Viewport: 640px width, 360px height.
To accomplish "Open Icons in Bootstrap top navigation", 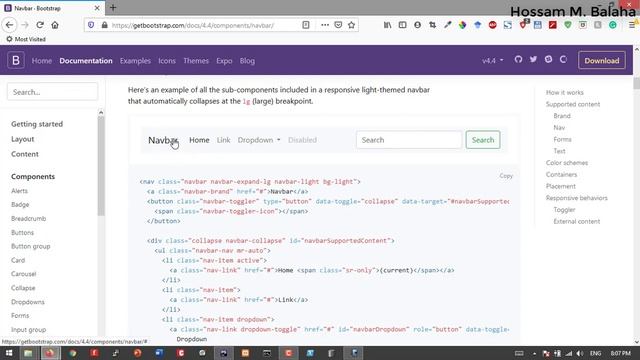I will 167,61.
